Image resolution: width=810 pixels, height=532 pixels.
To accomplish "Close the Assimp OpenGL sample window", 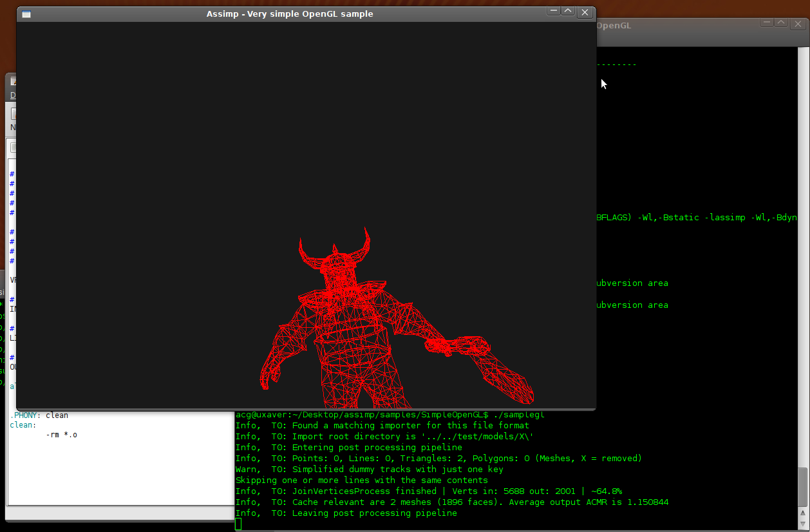I will tap(584, 12).
